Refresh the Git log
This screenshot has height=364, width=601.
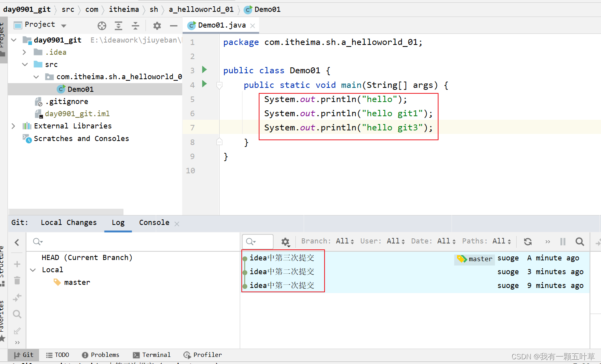click(x=528, y=241)
